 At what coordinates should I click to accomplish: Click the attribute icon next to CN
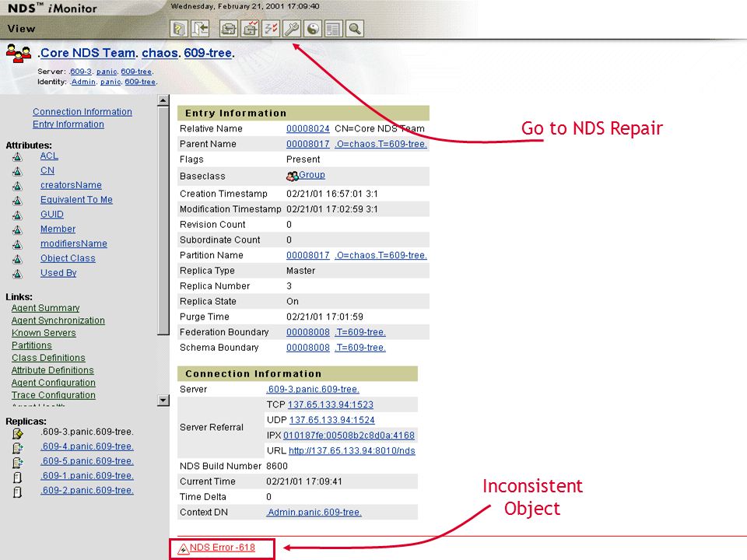coord(17,171)
